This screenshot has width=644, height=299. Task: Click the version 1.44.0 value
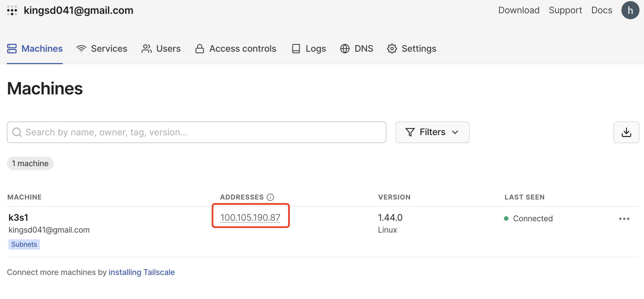(390, 218)
